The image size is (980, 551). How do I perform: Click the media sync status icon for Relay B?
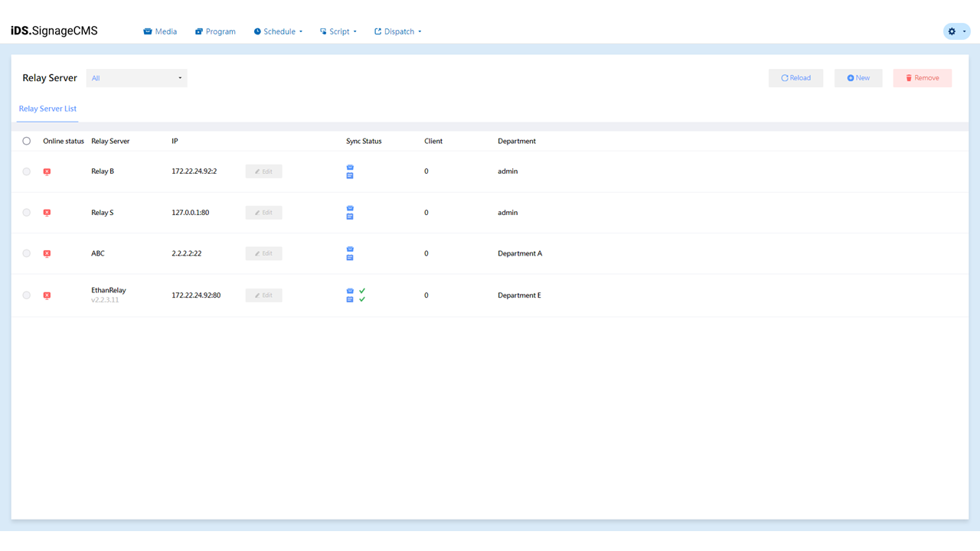pyautogui.click(x=349, y=167)
